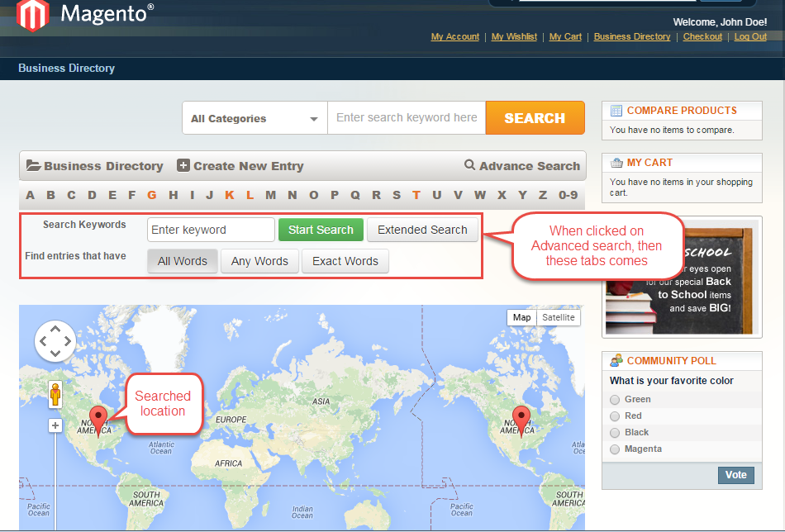Click the green Start Search button

pos(321,230)
